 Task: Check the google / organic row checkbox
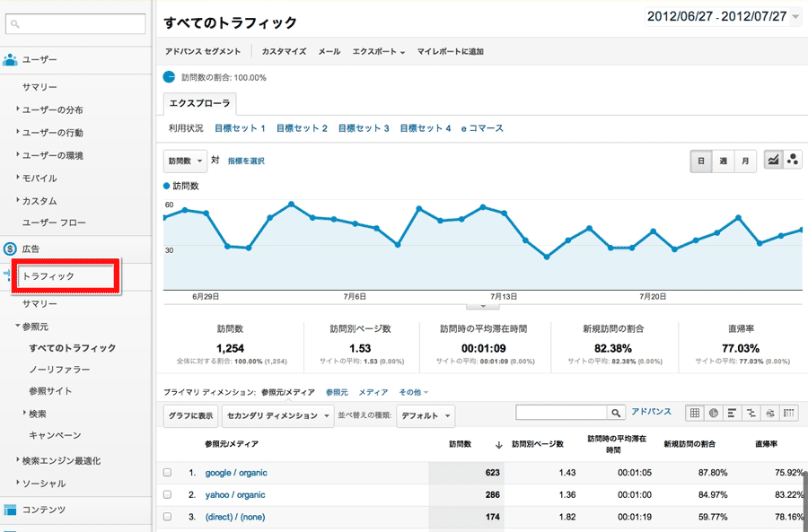(168, 473)
